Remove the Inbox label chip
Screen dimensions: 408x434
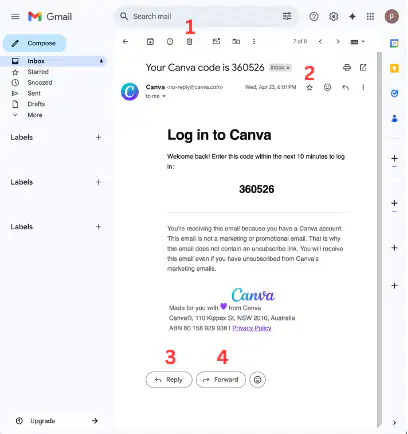pos(288,68)
